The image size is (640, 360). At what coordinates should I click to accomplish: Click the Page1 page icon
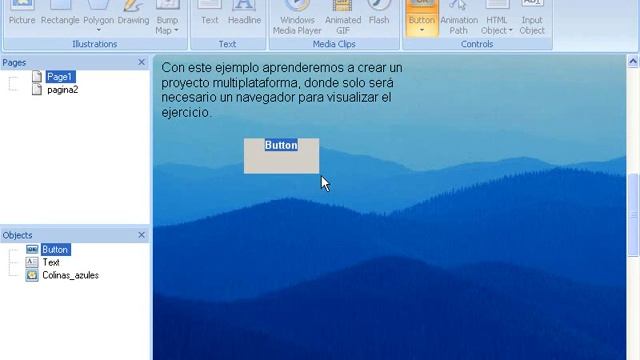pyautogui.click(x=37, y=76)
